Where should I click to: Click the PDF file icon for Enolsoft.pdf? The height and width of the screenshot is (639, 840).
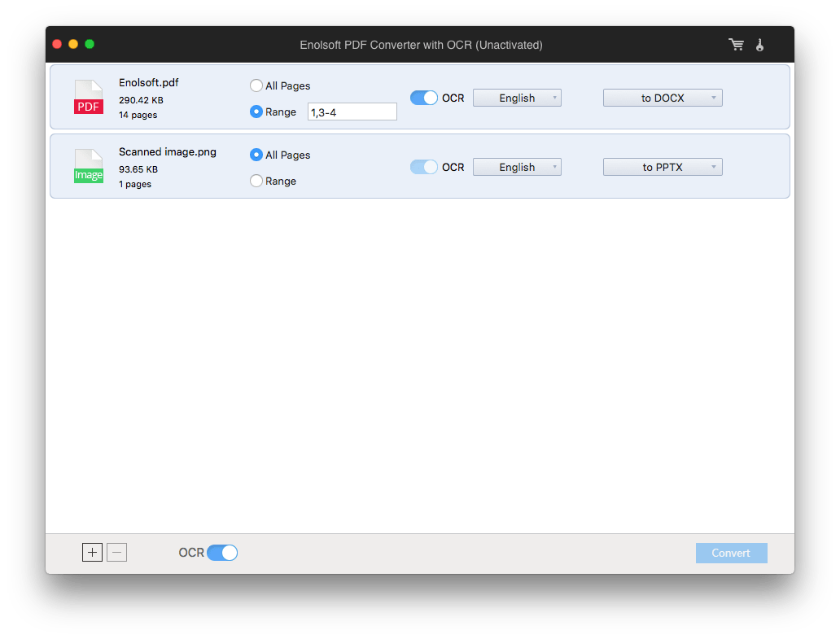[x=89, y=97]
